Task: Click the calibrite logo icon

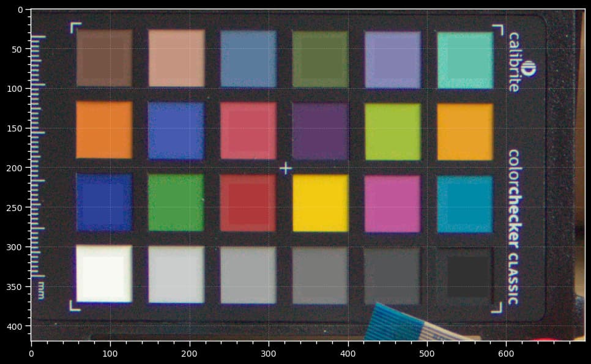Action: 529,68
